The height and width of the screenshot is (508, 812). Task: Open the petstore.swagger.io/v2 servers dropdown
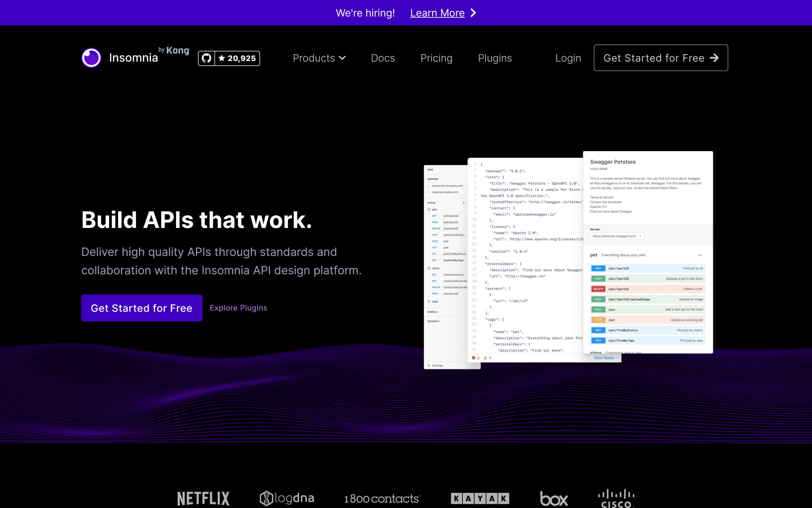(617, 236)
